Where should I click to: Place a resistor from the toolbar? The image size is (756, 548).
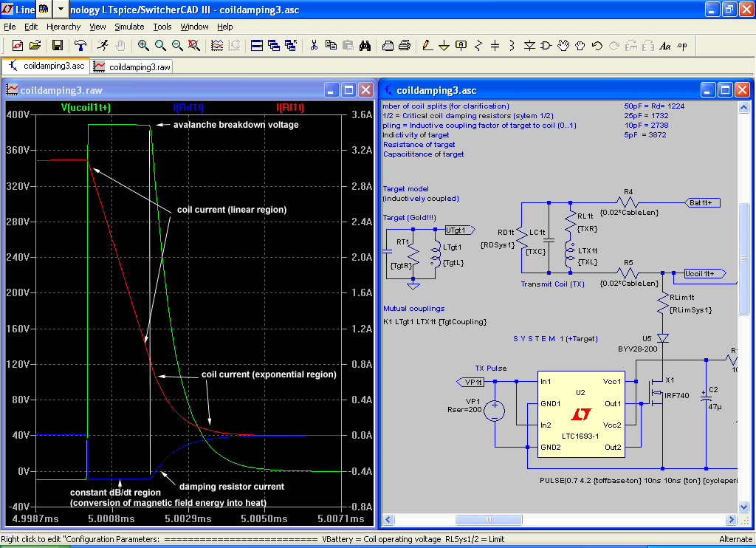[x=478, y=45]
